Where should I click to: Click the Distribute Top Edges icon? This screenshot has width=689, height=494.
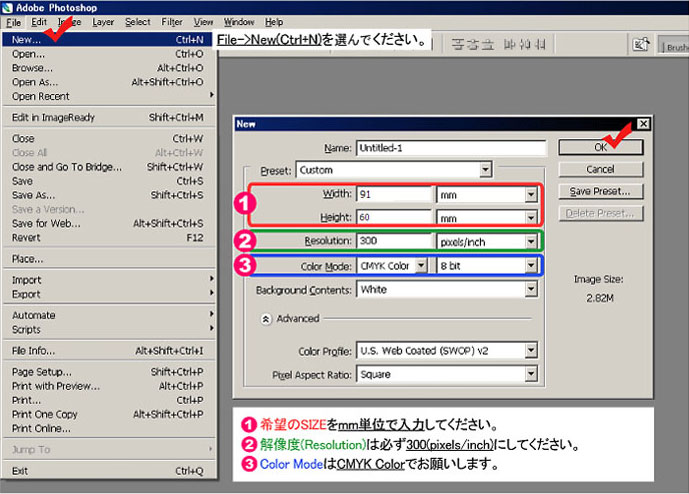[x=458, y=44]
